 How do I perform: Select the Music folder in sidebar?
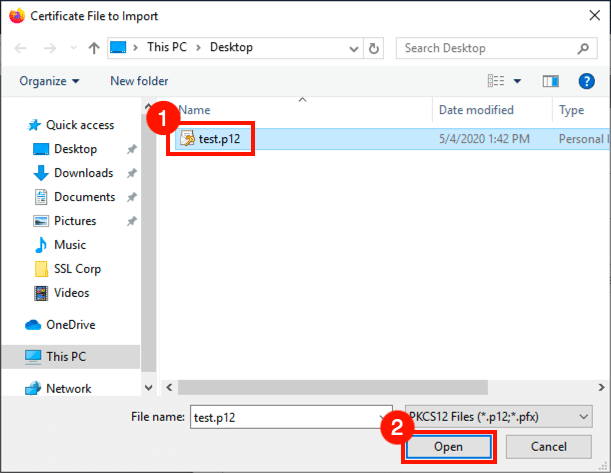(69, 245)
